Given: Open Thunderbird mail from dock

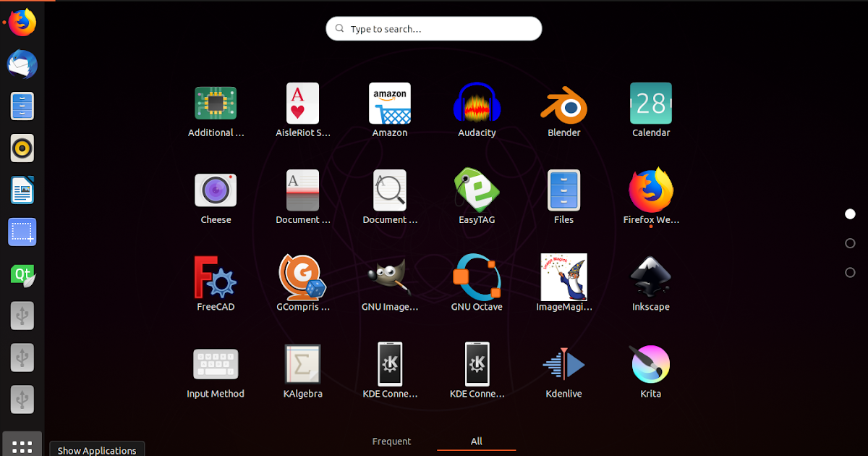Looking at the screenshot, I should [x=22, y=64].
